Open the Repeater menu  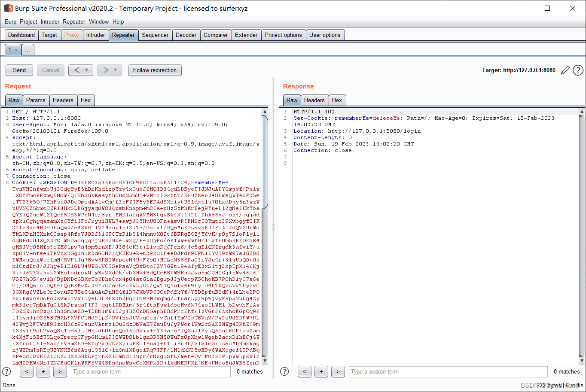(74, 21)
